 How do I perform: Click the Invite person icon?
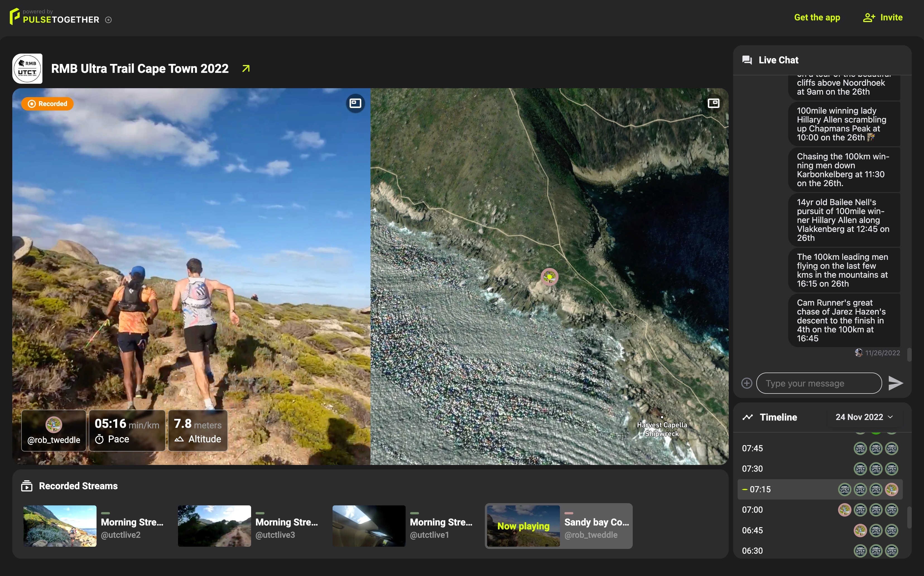click(x=868, y=18)
